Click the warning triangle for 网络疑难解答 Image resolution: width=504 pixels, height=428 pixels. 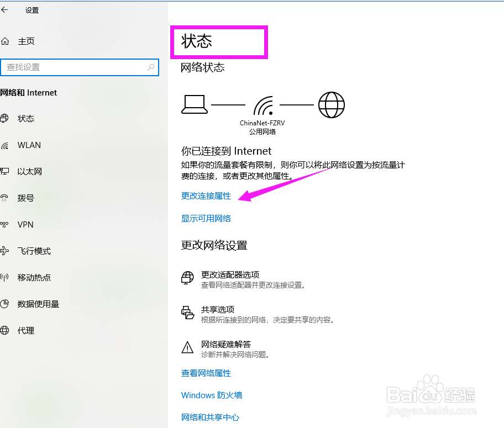[x=188, y=347]
